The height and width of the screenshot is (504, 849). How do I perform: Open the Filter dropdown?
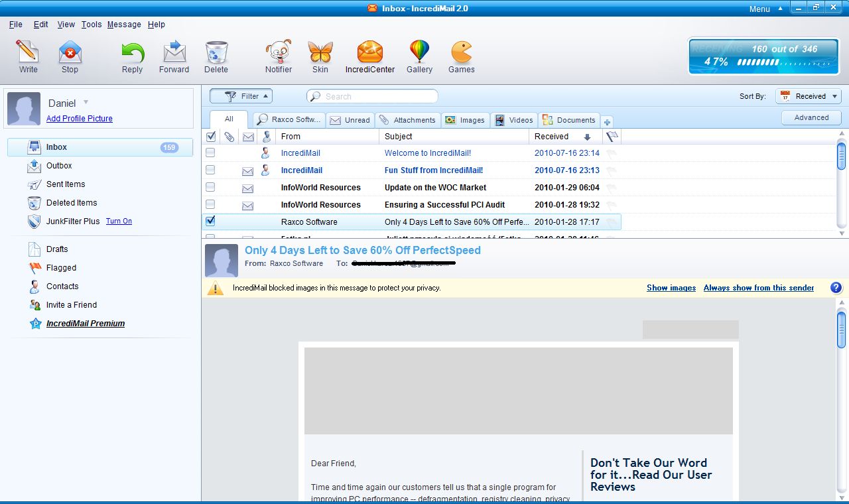point(241,96)
